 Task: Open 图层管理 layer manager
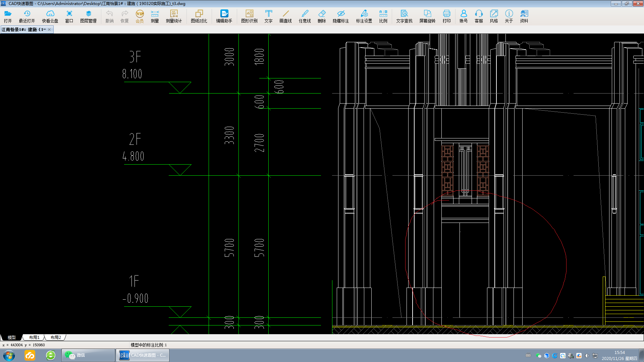[x=88, y=16]
